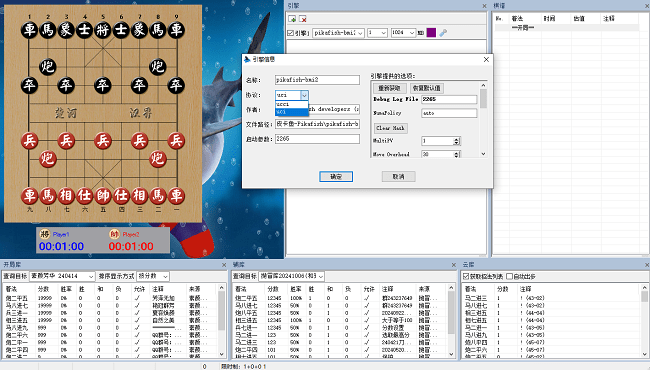
Task: Select the red pawn 兵 on file 五
Action: pyautogui.click(x=103, y=141)
